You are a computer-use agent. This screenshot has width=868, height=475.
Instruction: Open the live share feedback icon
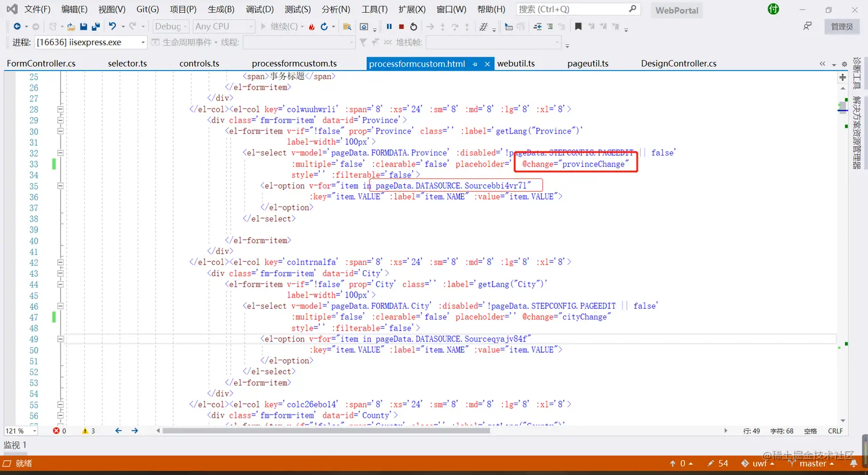[x=808, y=26]
